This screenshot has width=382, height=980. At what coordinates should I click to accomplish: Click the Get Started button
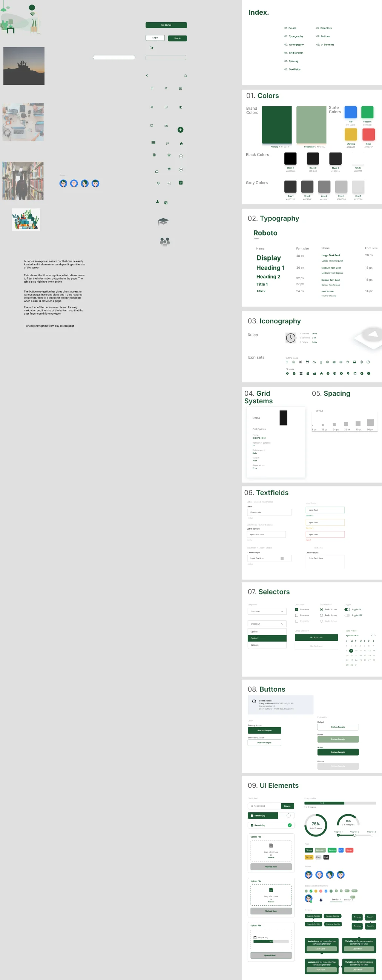tap(166, 25)
